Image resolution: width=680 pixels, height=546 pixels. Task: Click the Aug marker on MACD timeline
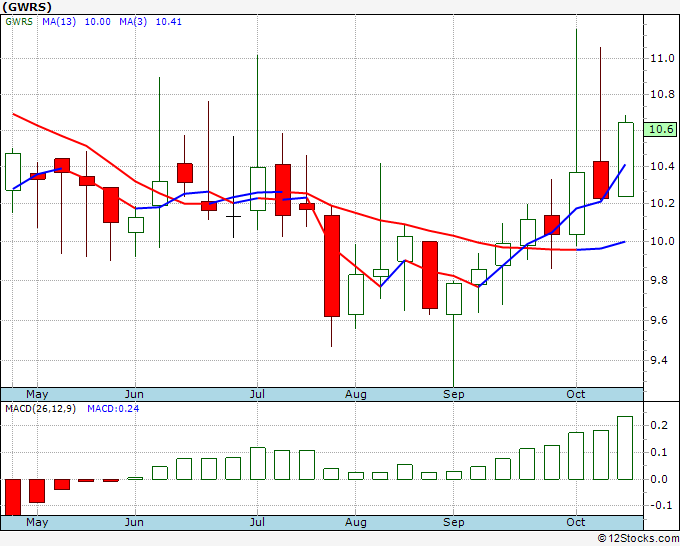356,522
